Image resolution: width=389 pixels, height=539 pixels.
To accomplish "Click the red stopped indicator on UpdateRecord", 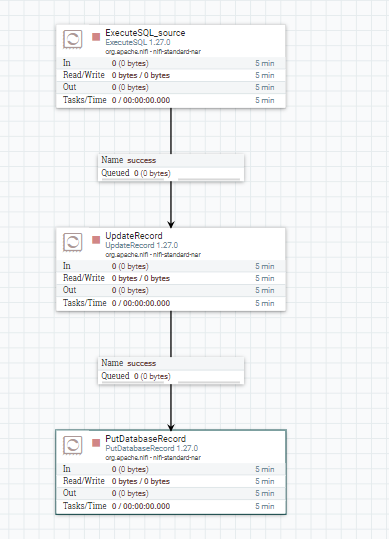I will (x=96, y=240).
